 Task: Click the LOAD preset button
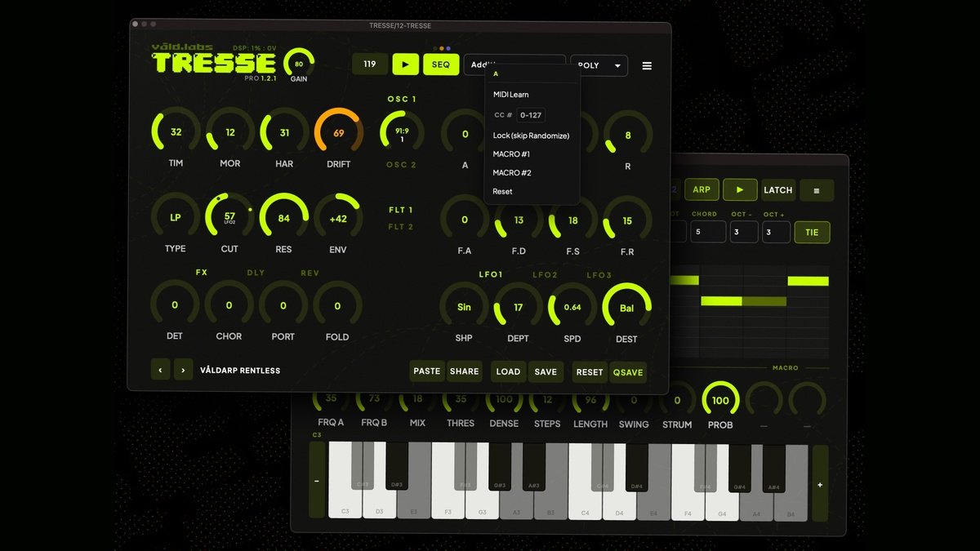[x=508, y=371]
